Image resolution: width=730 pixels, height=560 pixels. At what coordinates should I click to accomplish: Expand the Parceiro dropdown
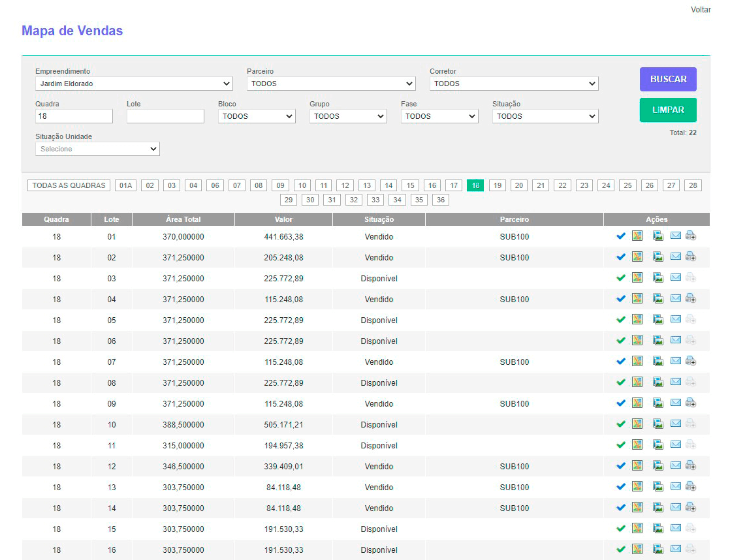coord(331,84)
